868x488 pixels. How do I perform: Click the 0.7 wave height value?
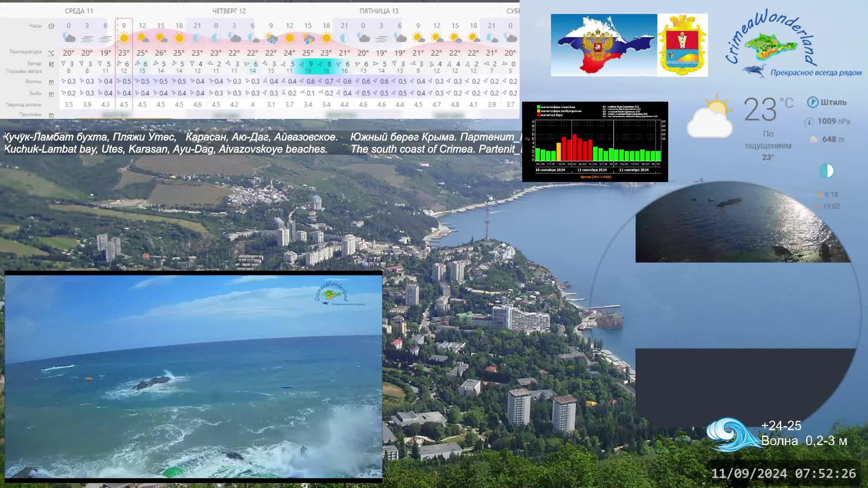tap(329, 81)
